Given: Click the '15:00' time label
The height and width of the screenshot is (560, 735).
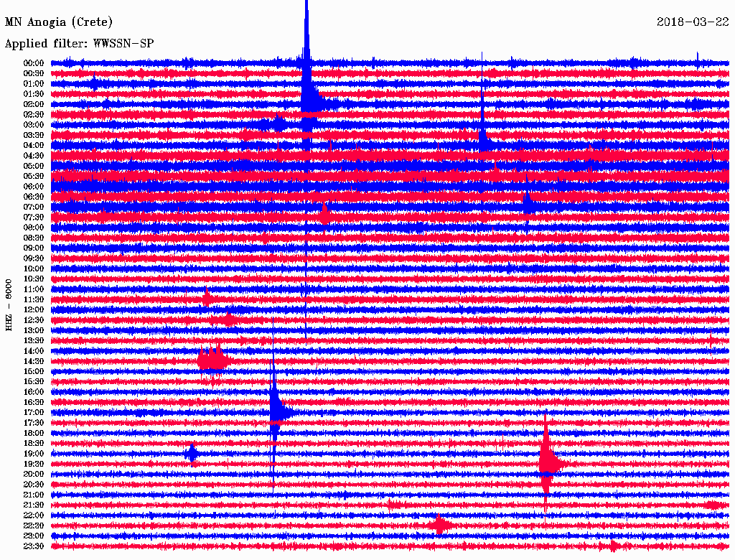Looking at the screenshot, I should 33,371.
